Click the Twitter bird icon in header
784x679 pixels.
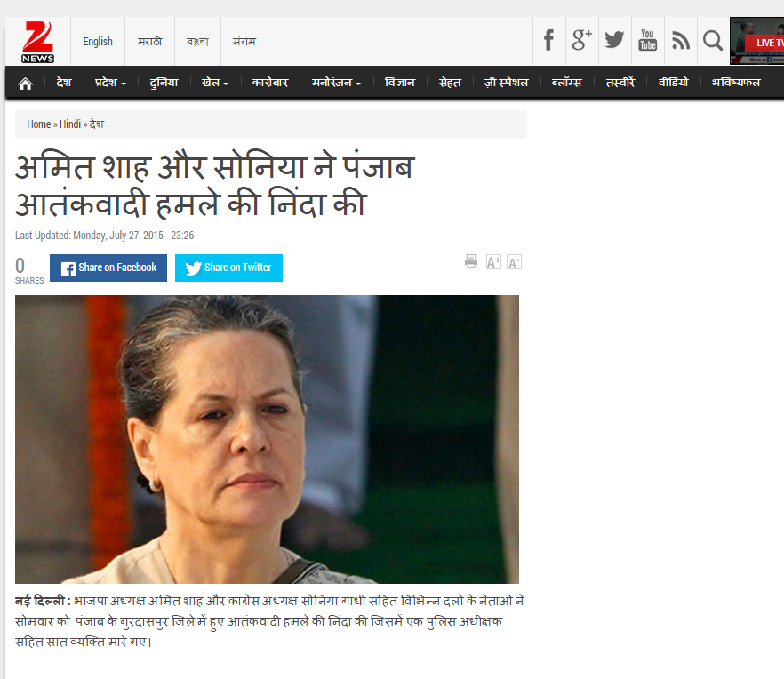click(x=614, y=41)
